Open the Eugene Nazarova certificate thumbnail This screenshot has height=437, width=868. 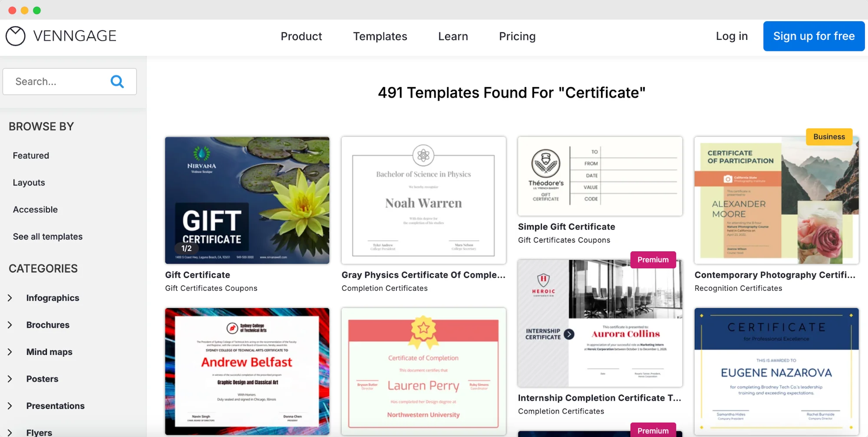[x=776, y=371]
